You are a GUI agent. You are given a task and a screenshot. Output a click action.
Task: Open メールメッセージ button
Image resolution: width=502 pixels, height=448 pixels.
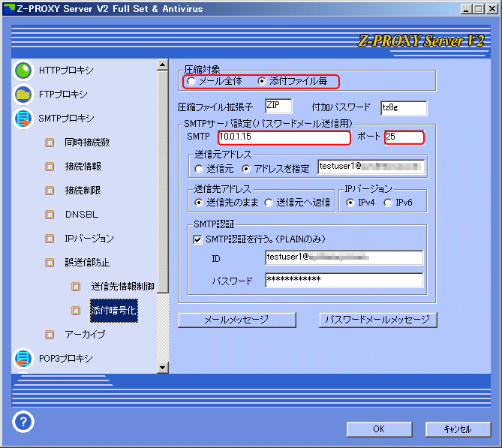click(x=237, y=320)
